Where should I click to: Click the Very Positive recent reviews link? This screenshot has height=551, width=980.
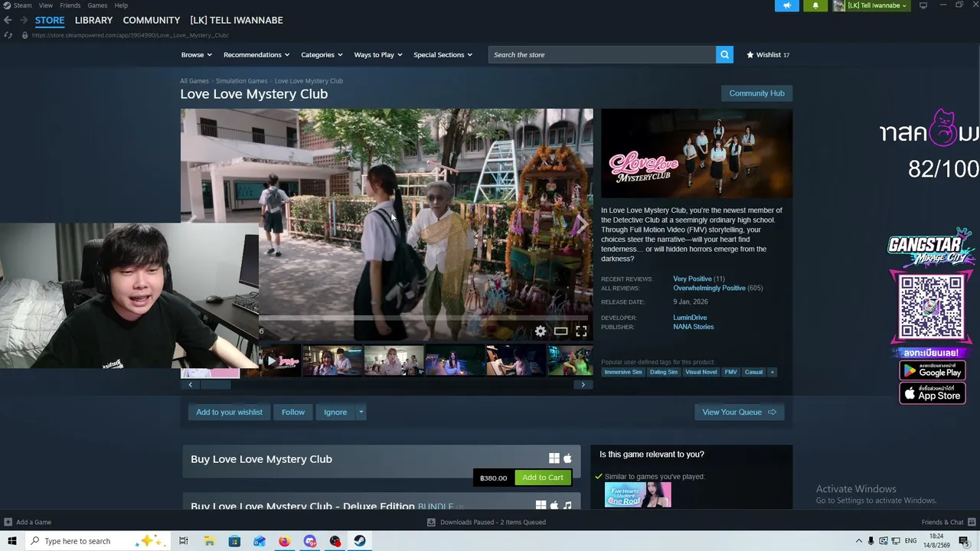tap(692, 279)
